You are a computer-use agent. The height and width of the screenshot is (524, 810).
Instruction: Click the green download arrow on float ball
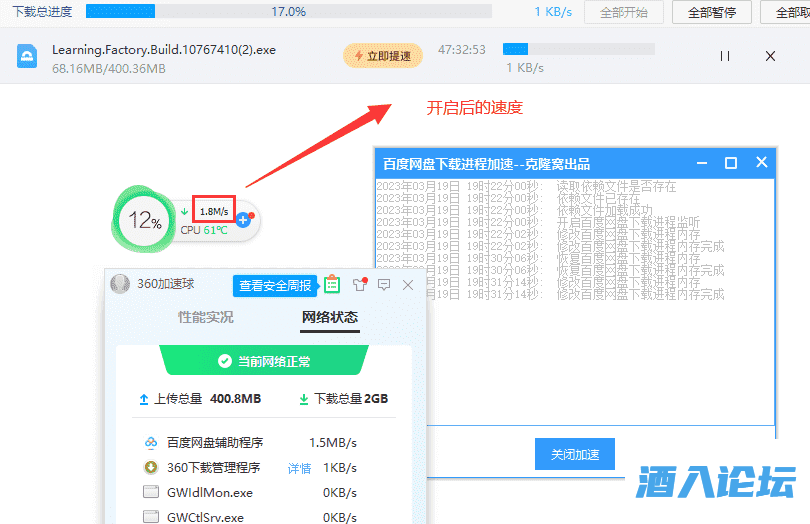(x=184, y=211)
